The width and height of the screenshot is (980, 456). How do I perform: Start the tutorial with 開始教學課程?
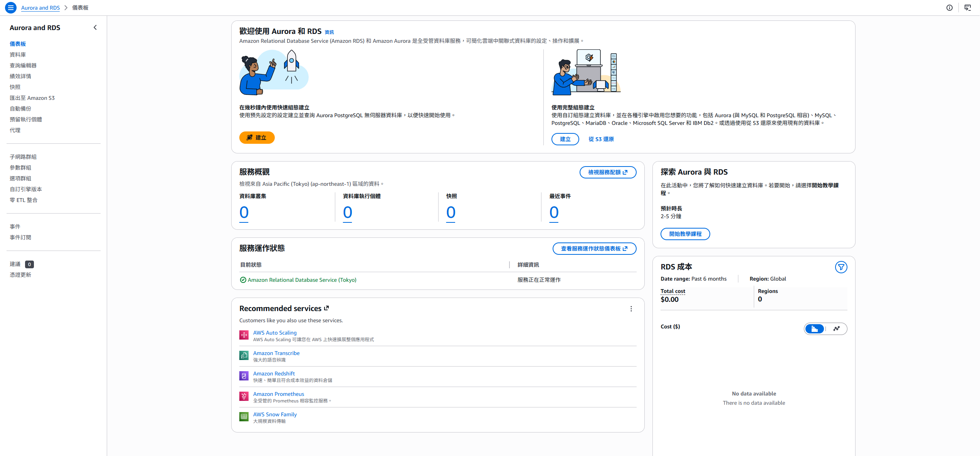point(685,234)
